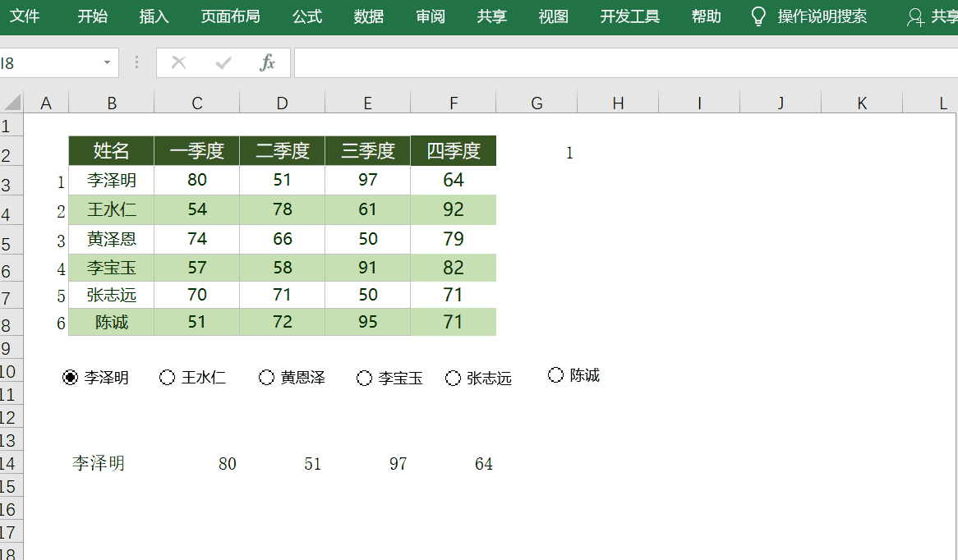Click the share person icon
958x560 pixels.
coord(915,17)
